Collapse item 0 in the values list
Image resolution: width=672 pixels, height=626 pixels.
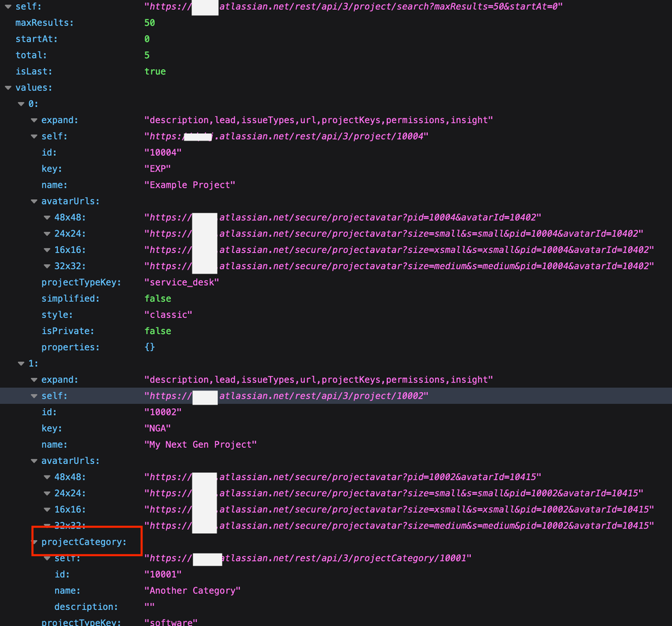21,104
